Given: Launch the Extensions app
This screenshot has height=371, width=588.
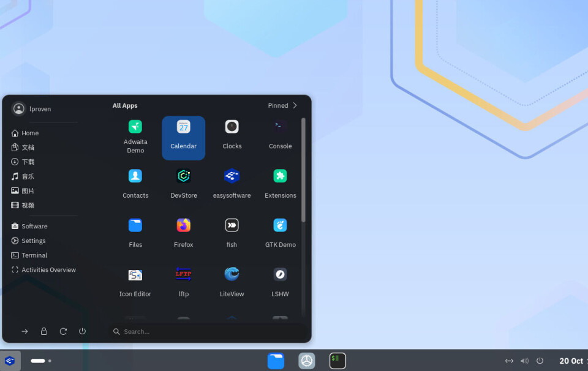Looking at the screenshot, I should (x=280, y=184).
